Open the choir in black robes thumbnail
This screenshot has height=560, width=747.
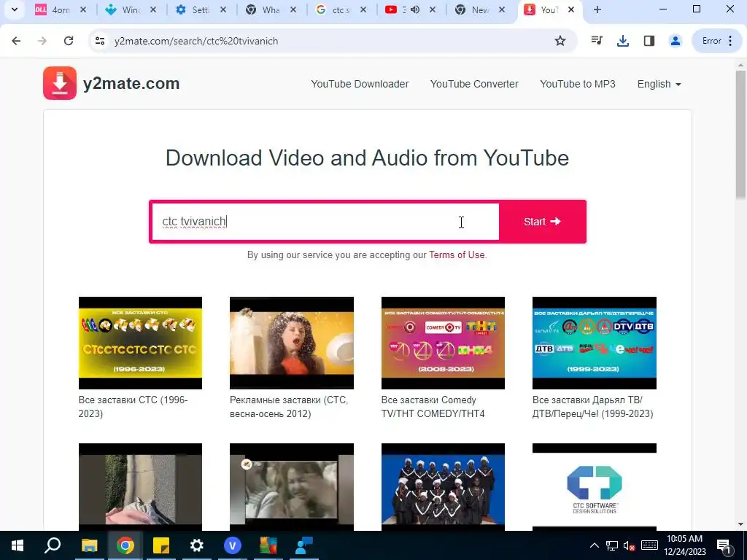click(443, 486)
